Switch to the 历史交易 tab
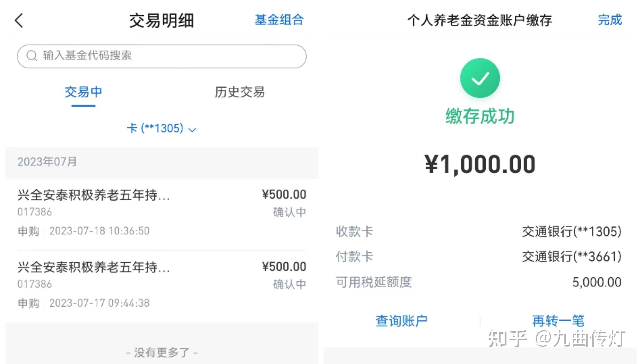This screenshot has width=642, height=364. [240, 92]
